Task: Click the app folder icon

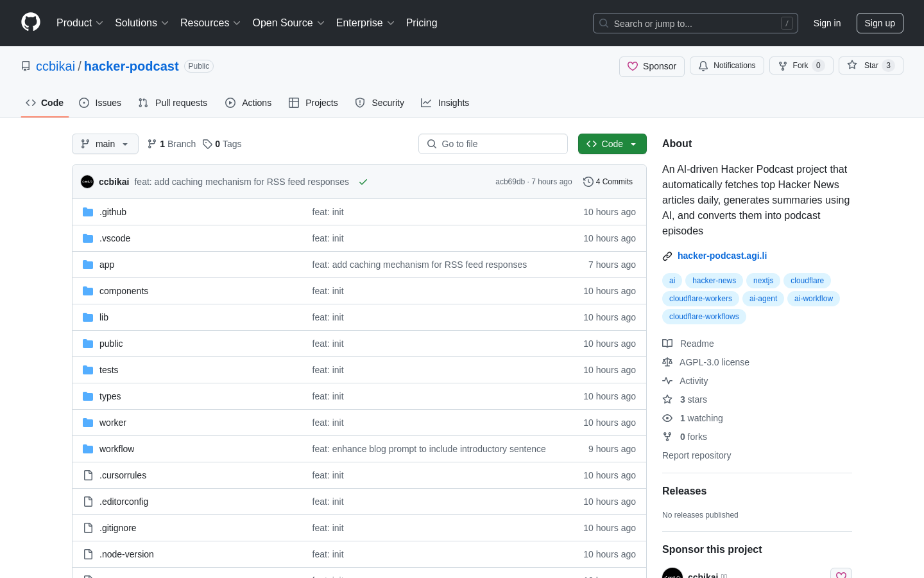Action: coord(88,265)
